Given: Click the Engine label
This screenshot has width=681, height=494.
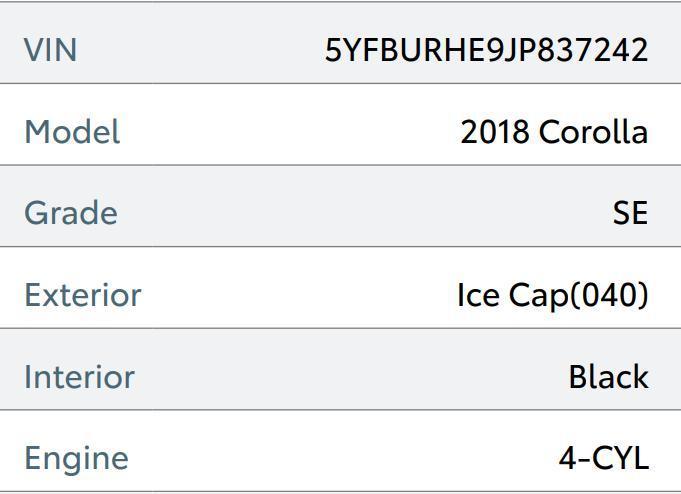Looking at the screenshot, I should (76, 458).
